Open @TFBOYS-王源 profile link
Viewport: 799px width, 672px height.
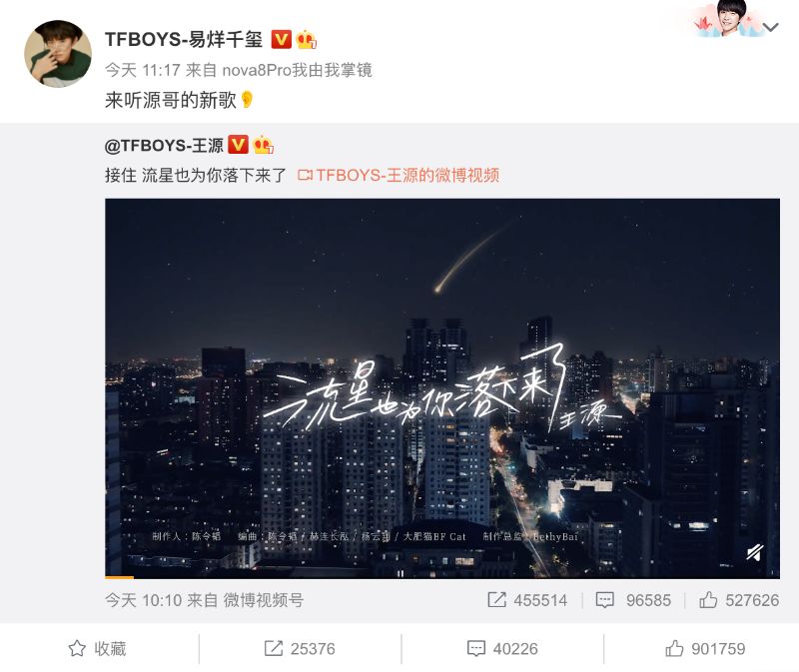pos(164,146)
